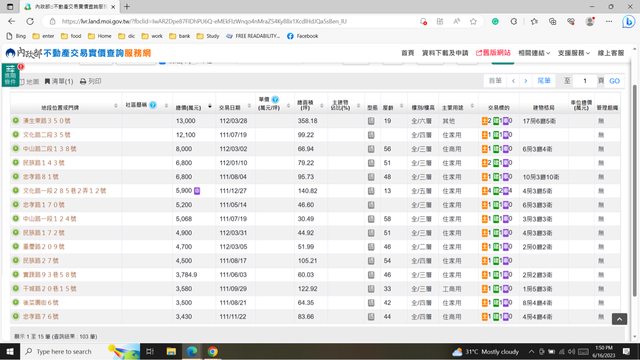Go to next results page arrow

click(526, 81)
